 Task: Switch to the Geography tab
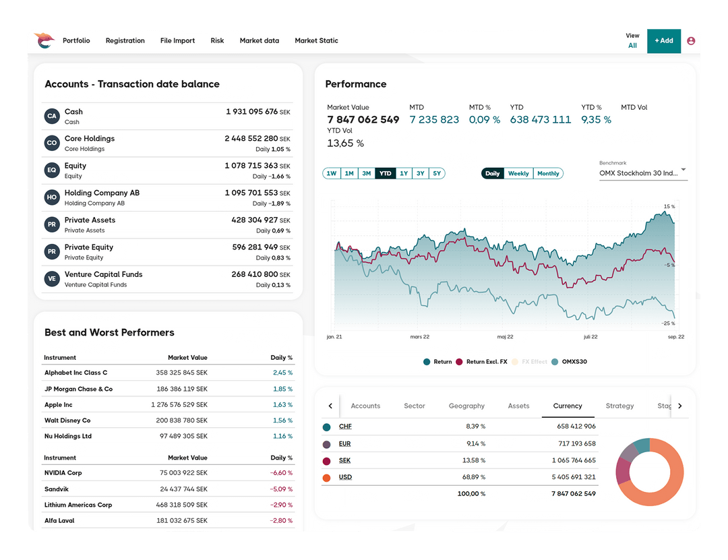(466, 406)
